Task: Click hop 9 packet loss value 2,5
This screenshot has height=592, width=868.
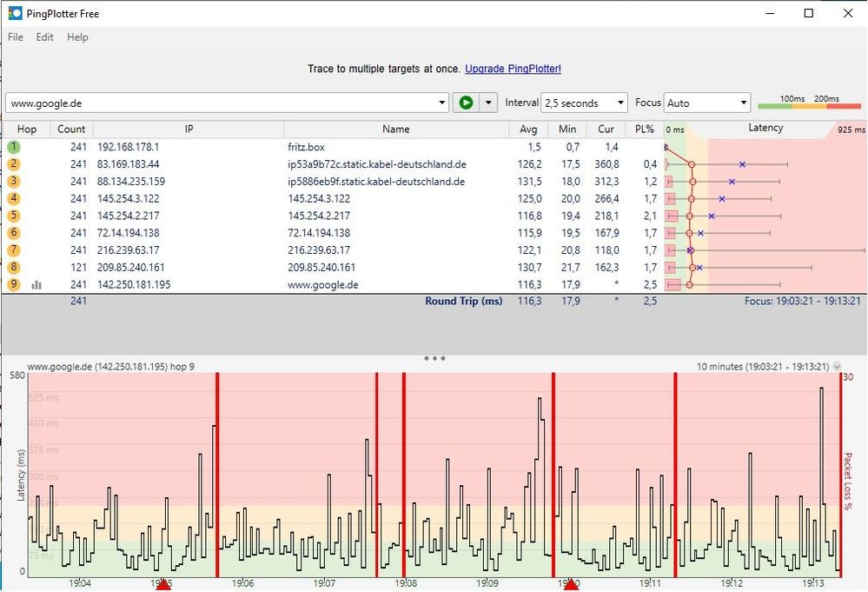Action: coord(651,284)
